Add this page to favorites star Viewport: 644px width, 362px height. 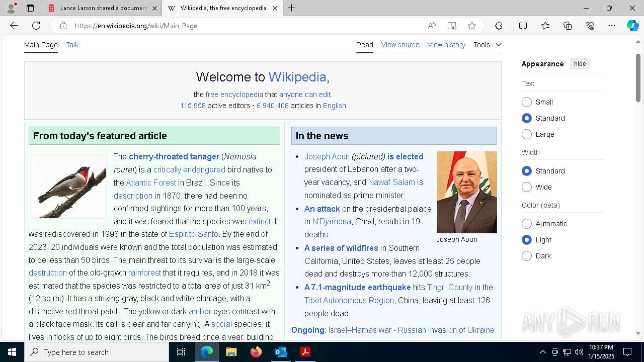(x=472, y=26)
